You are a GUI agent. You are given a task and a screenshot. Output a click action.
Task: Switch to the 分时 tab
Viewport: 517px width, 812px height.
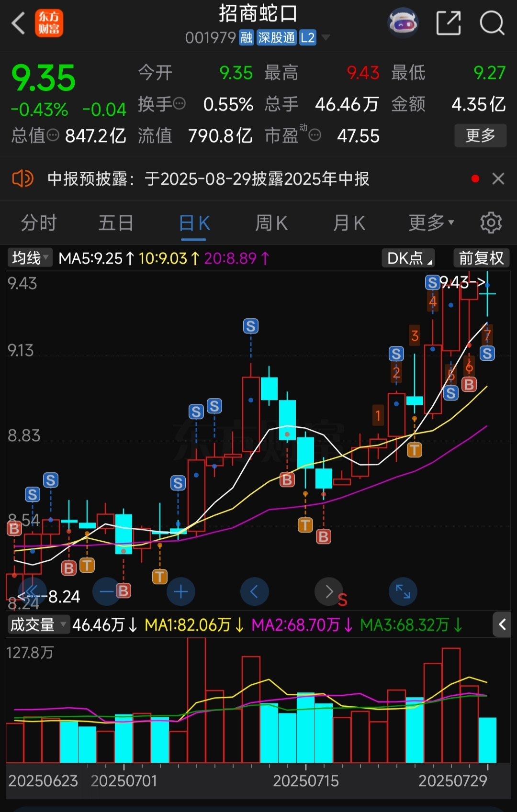click(39, 223)
